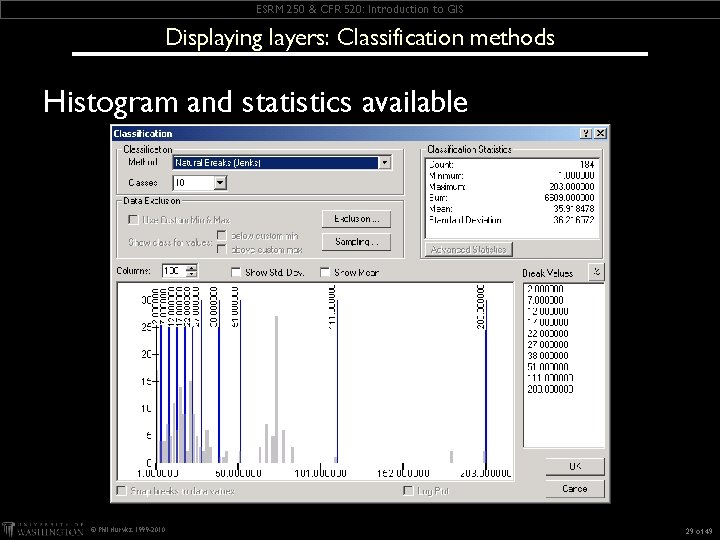
Task: Select the Natural Breaks (Jenks) method field
Action: pos(276,163)
